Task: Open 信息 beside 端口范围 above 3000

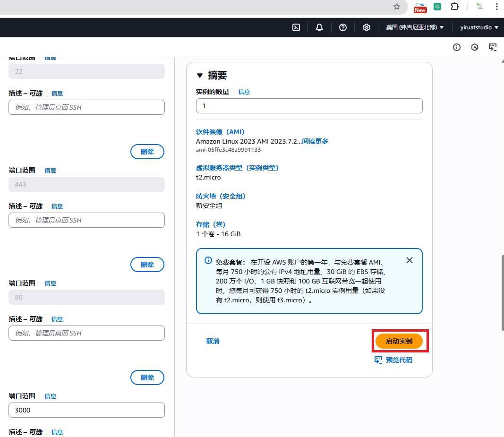Action: tap(50, 396)
